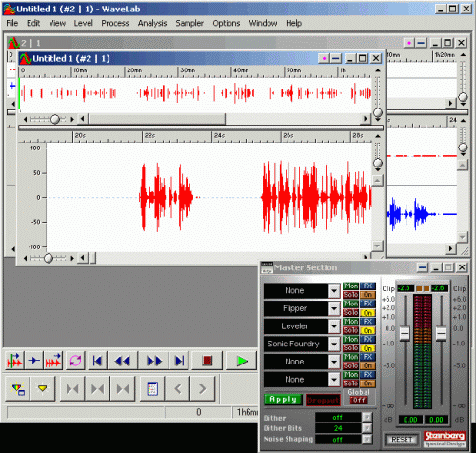
Task: Click the fast forward double-arrow button
Action: tap(154, 361)
